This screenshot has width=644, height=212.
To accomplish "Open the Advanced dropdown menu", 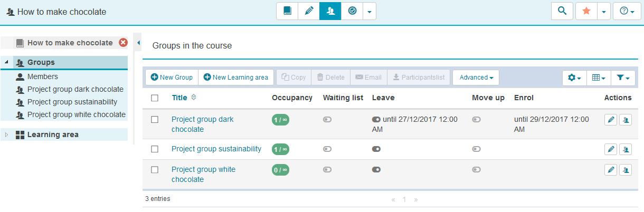I will (x=476, y=78).
